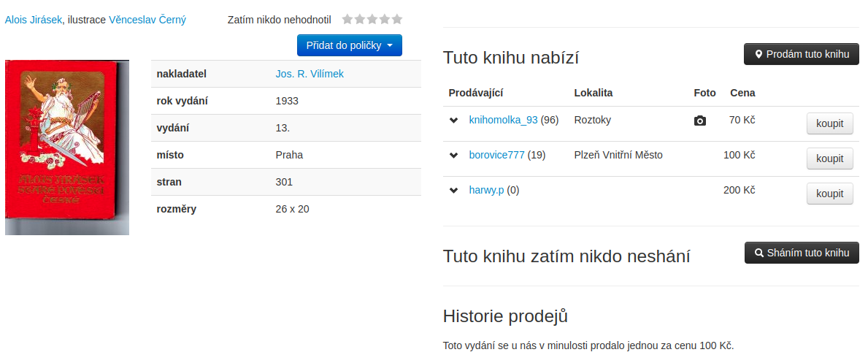Click koupit for the 200 Kč offer
The width and height of the screenshot is (868, 363).
829,194
